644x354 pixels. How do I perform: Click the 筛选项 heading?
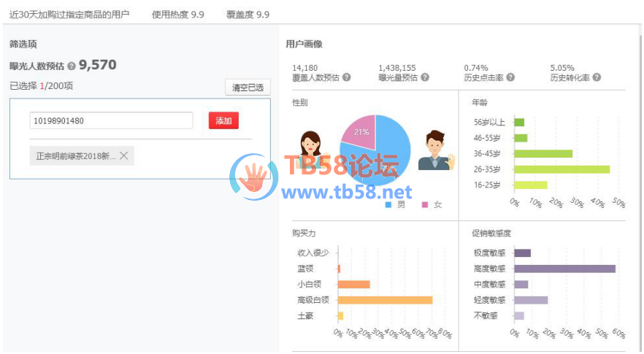(x=23, y=44)
